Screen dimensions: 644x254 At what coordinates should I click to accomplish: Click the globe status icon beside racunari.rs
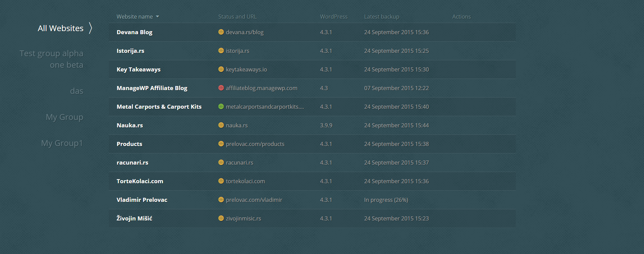(x=221, y=163)
